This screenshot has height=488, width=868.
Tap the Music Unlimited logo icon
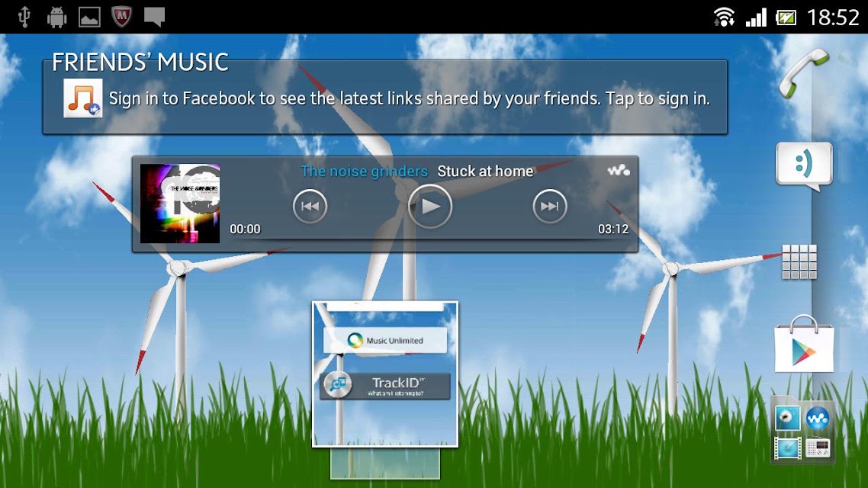pyautogui.click(x=355, y=340)
